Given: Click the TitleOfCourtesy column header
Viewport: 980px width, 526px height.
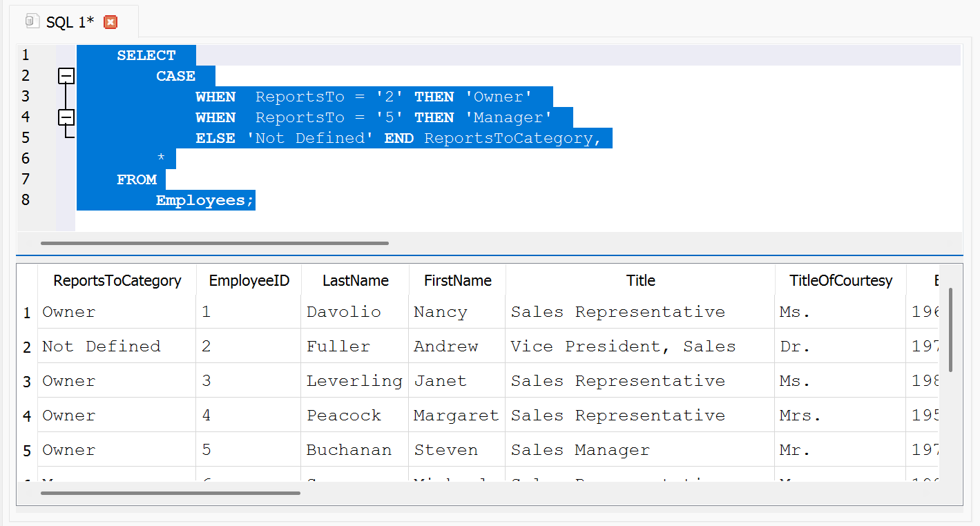Looking at the screenshot, I should [x=840, y=280].
